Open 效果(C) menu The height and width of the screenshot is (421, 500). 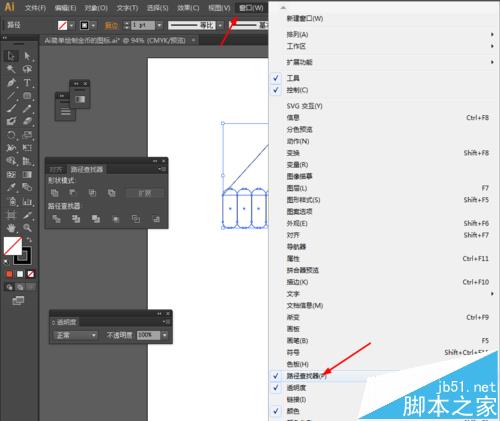[x=188, y=8]
